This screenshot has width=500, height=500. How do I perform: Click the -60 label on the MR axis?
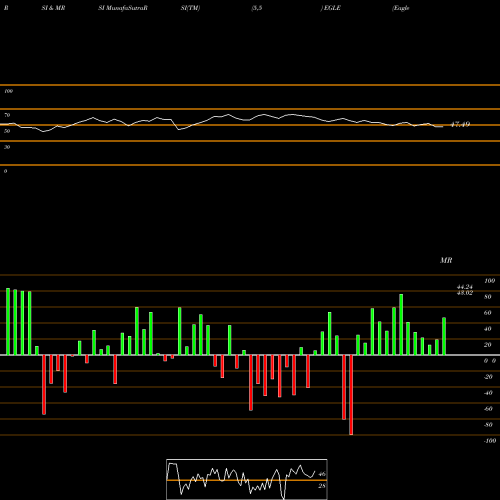click(488, 409)
